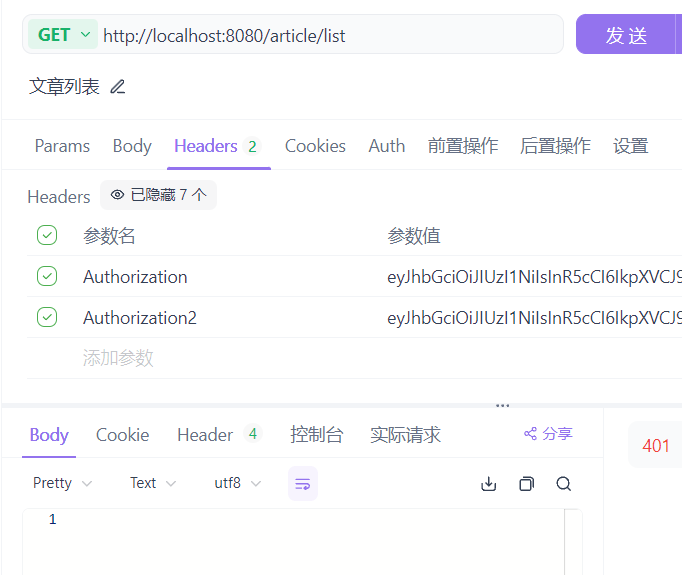682x575 pixels.
Task: Open the 控制台 tab
Action: coord(317,435)
